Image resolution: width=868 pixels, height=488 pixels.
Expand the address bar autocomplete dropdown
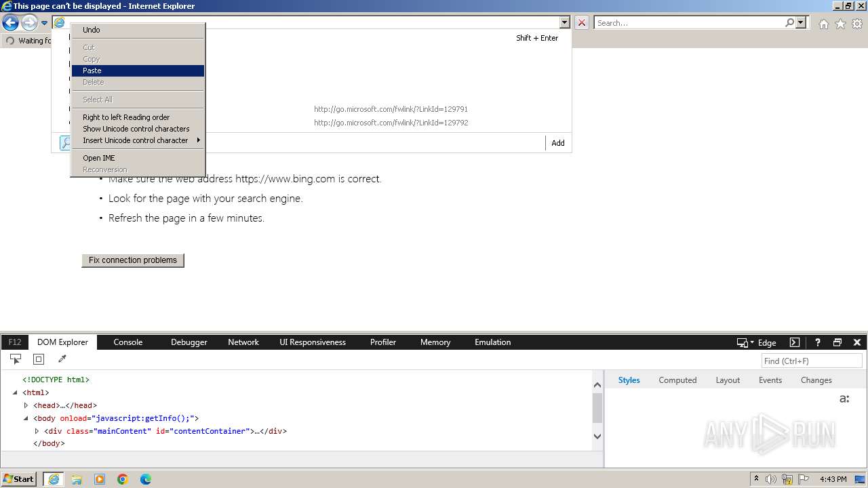[564, 22]
